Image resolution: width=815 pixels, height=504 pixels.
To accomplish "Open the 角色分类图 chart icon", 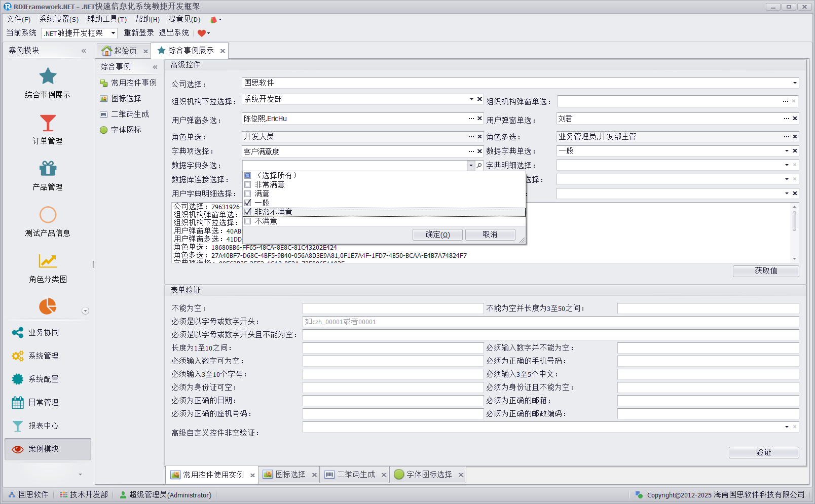I will coord(48,261).
